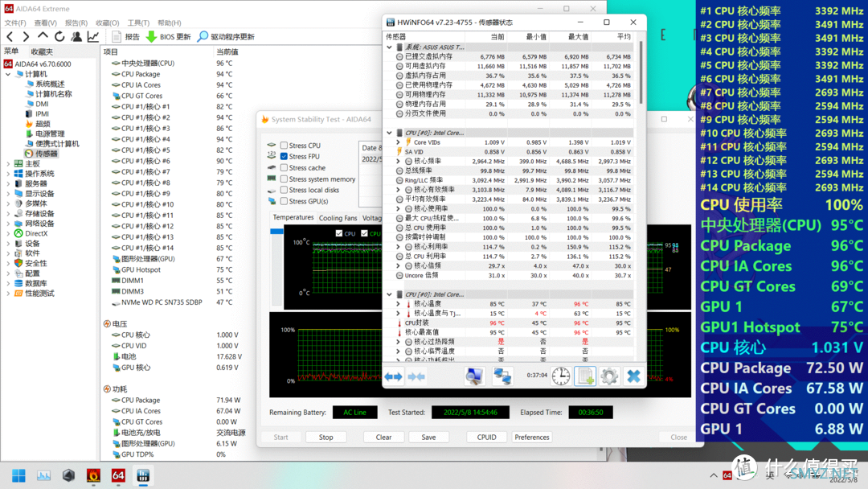868x489 pixels.
Task: Open the 帮助(H) menu
Action: pos(170,23)
